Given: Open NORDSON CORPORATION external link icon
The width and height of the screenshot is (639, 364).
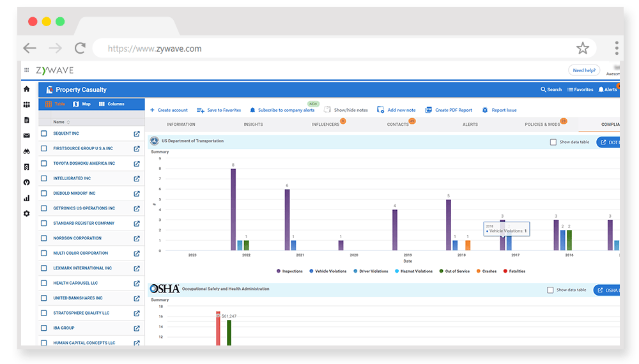Looking at the screenshot, I should click(x=137, y=239).
